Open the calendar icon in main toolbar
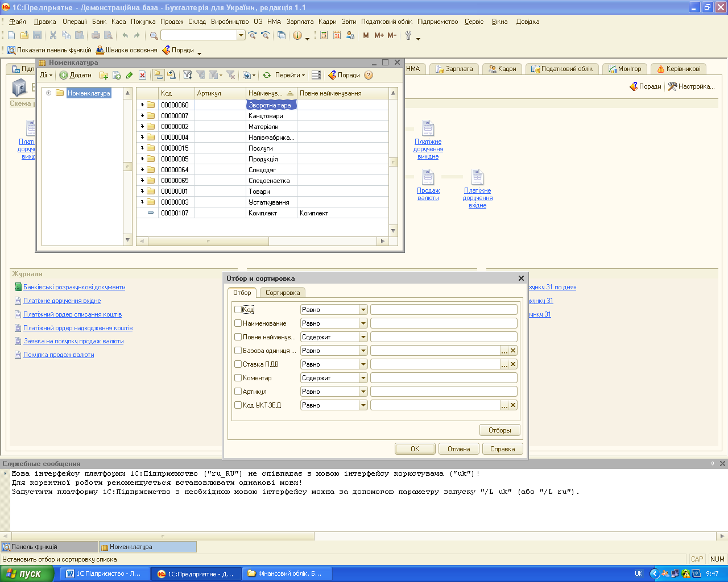This screenshot has height=582, width=728. [337, 35]
